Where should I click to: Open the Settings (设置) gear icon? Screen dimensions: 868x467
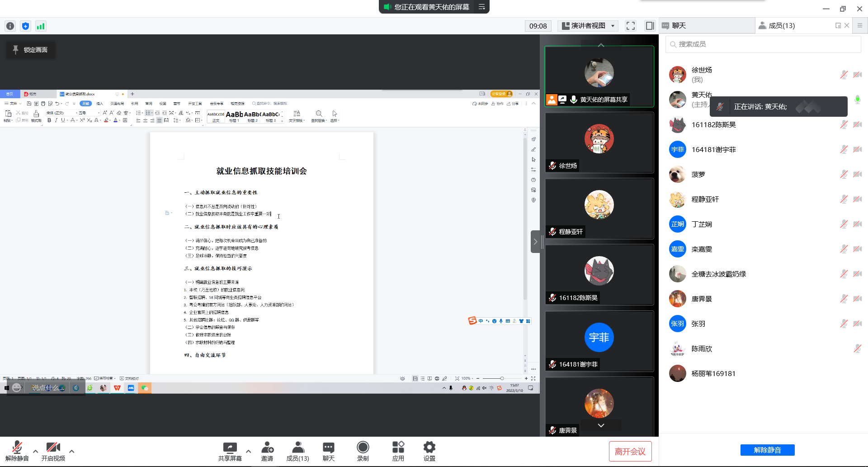click(x=429, y=448)
